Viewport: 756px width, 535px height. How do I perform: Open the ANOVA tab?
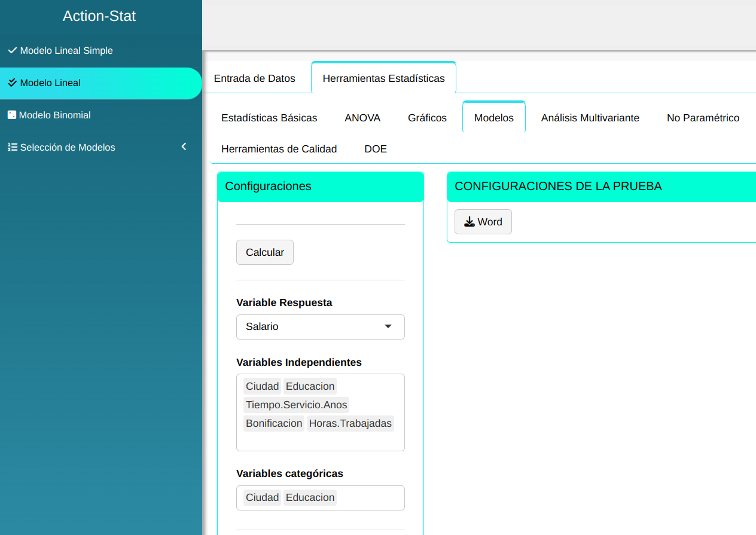362,118
